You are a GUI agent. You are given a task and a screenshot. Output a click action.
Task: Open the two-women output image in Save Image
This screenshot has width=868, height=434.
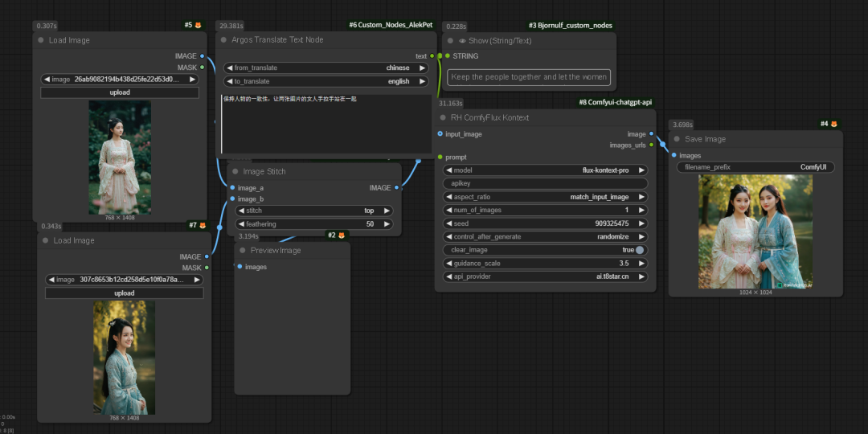pyautogui.click(x=755, y=231)
